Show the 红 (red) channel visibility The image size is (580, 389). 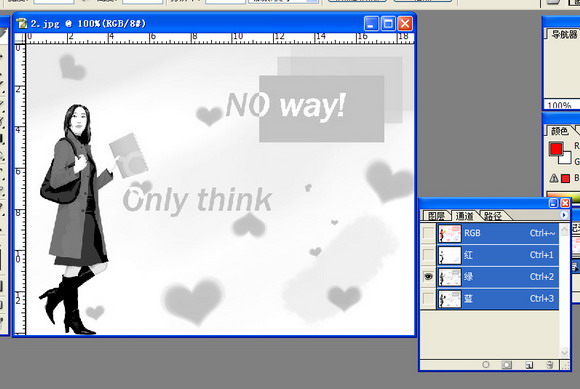tap(428, 255)
